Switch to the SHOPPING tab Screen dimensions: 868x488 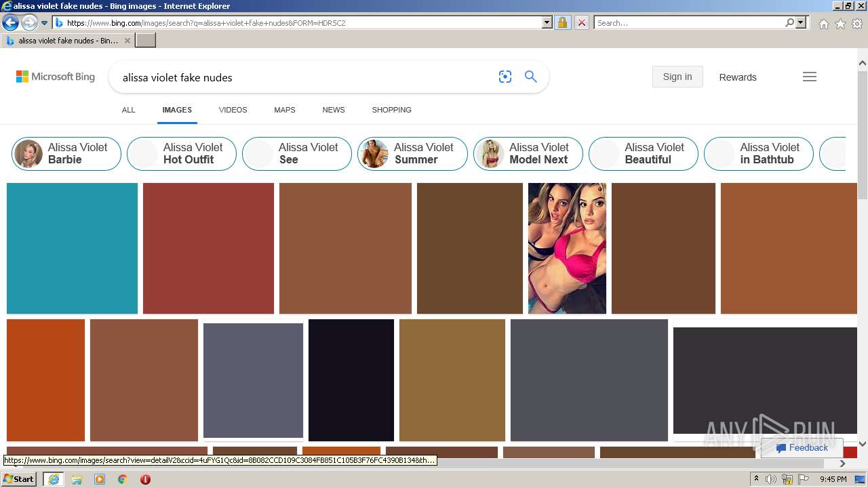(x=391, y=110)
